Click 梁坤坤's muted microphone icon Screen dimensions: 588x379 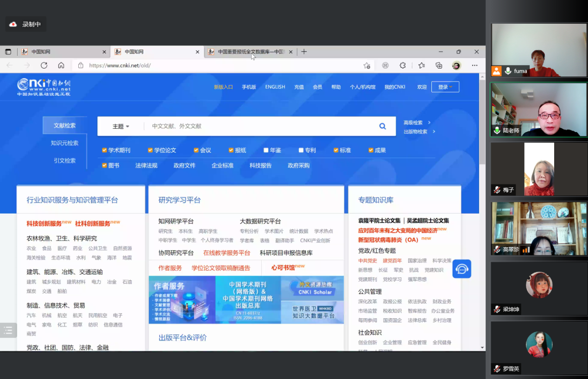point(497,309)
